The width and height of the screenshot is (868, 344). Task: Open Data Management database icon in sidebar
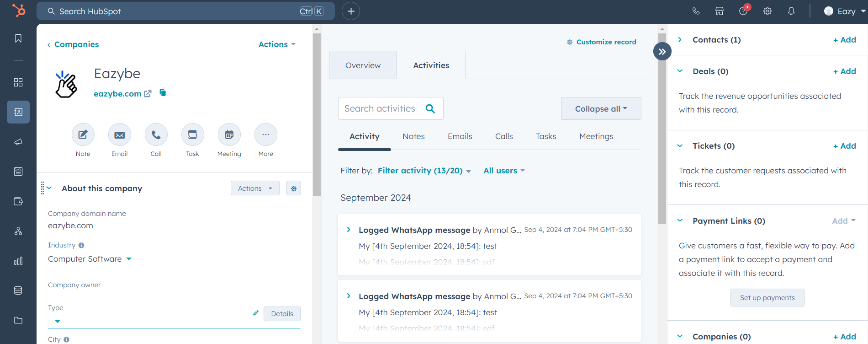pos(18,290)
